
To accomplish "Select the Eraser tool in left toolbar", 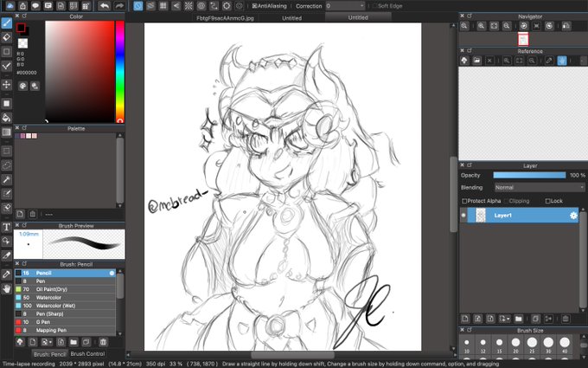I will pyautogui.click(x=6, y=37).
